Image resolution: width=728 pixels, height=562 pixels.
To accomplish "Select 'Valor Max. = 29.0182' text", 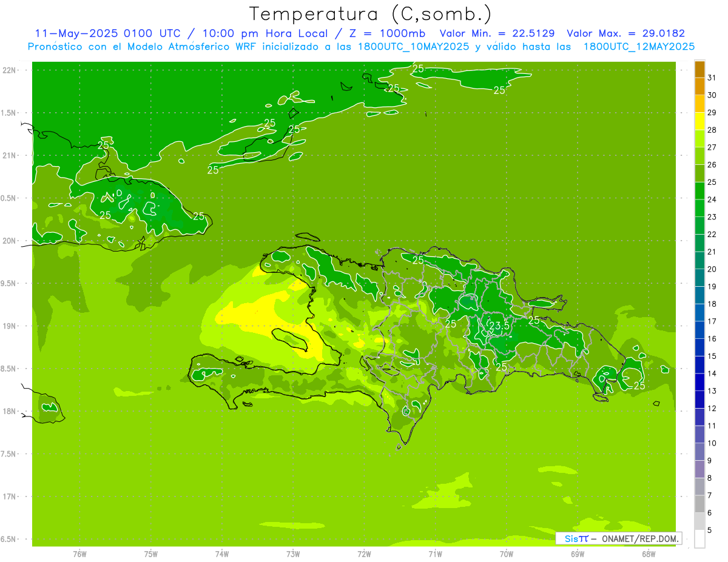I will (625, 34).
